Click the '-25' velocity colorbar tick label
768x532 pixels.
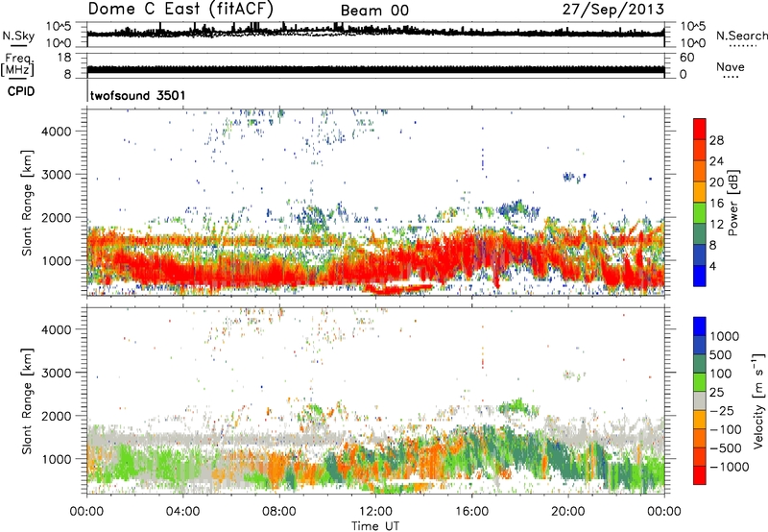coord(723,410)
